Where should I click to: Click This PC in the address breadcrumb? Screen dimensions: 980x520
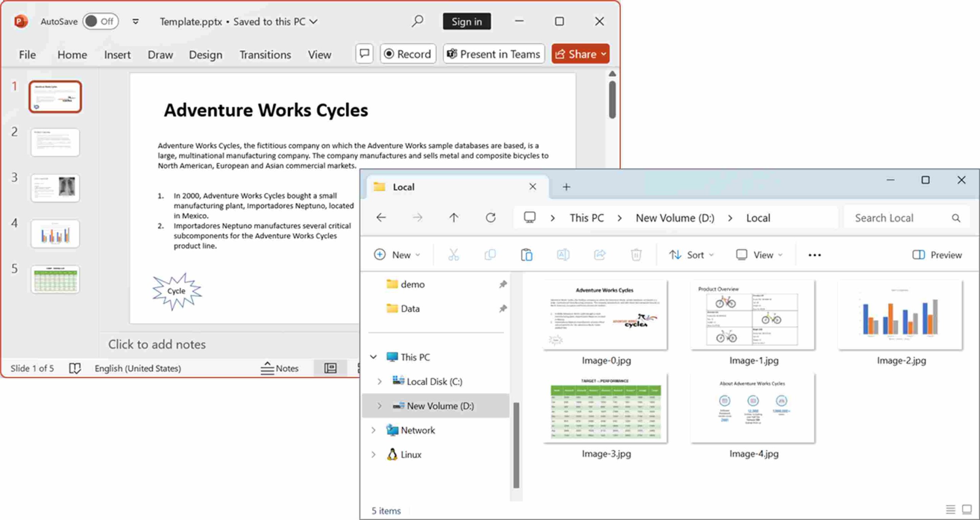tap(586, 218)
